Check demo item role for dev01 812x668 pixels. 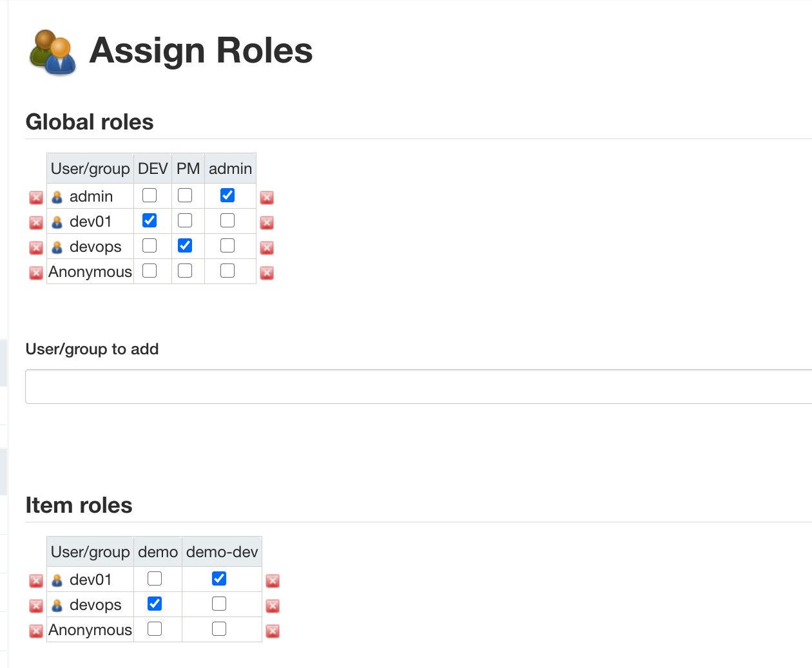click(155, 578)
